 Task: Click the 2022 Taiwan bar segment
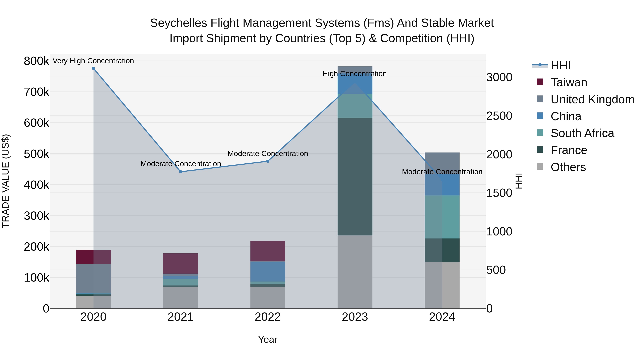pyautogui.click(x=268, y=251)
